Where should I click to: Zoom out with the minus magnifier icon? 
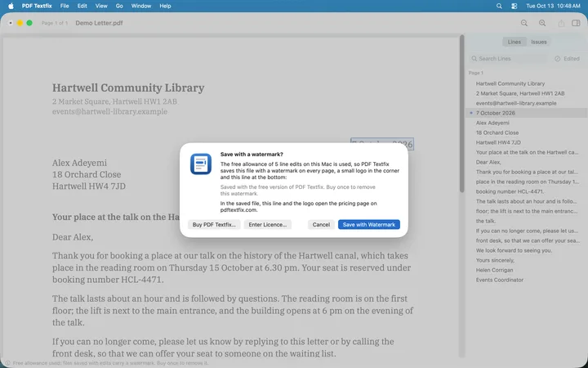pos(523,23)
